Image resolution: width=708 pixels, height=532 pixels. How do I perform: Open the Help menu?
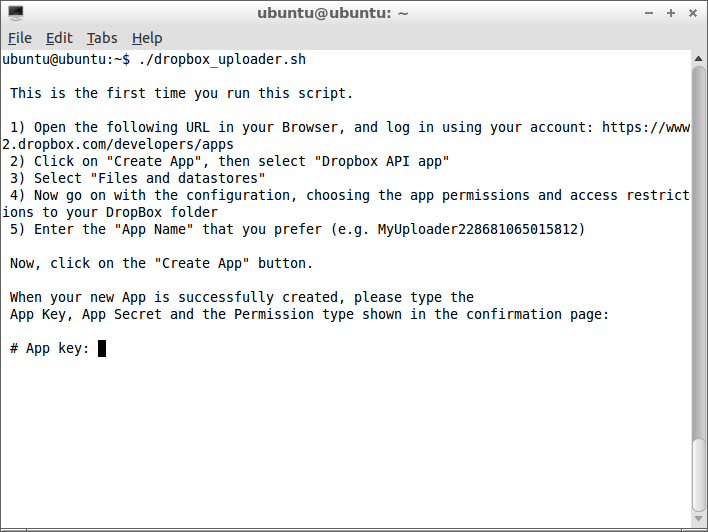tap(147, 38)
